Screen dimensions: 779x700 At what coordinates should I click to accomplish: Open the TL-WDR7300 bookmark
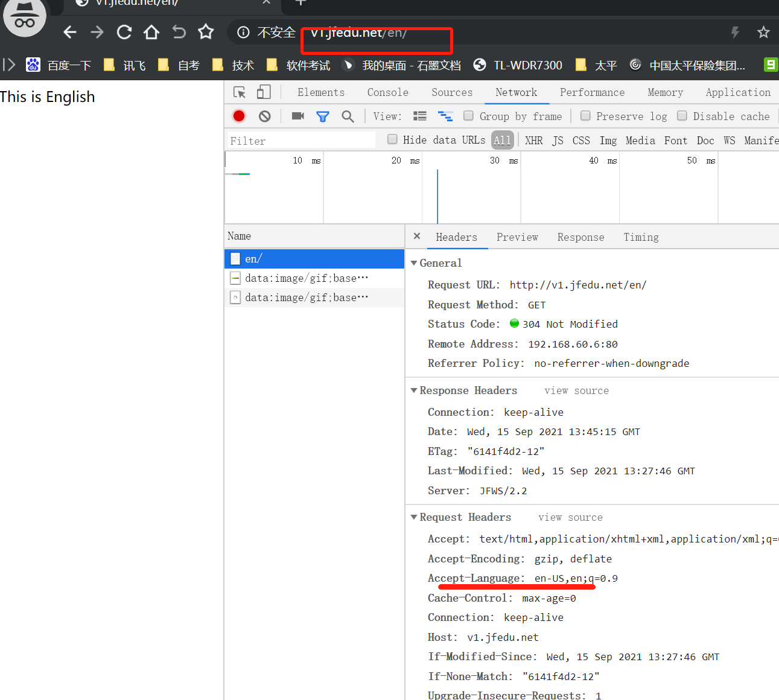pos(518,65)
